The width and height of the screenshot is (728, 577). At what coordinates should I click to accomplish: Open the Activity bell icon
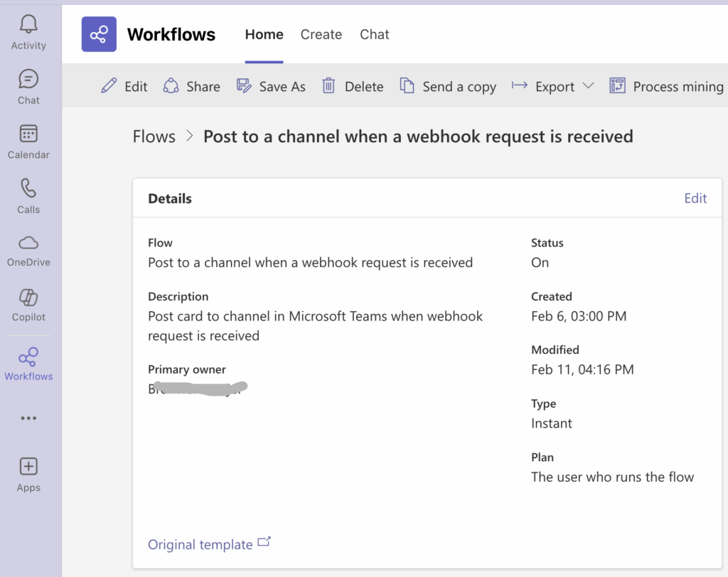tap(28, 26)
